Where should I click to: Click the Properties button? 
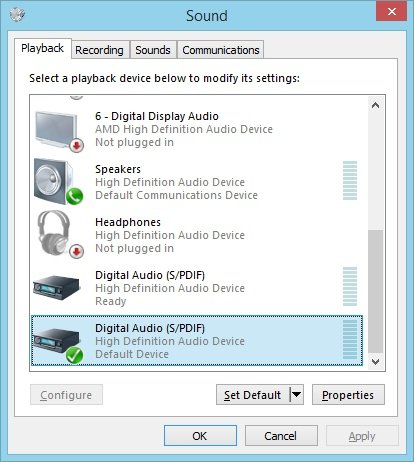tap(348, 395)
